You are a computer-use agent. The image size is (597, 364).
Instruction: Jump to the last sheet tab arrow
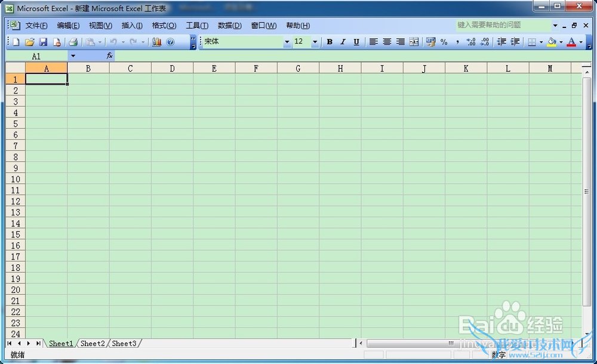click(x=38, y=344)
